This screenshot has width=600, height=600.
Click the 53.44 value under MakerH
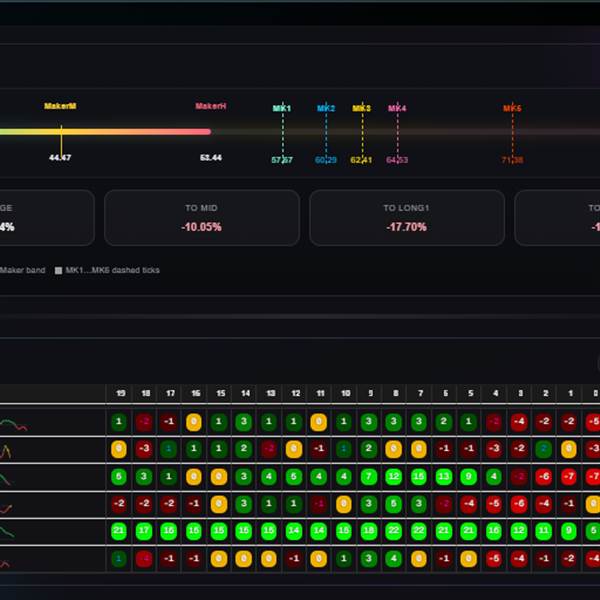pyautogui.click(x=211, y=157)
